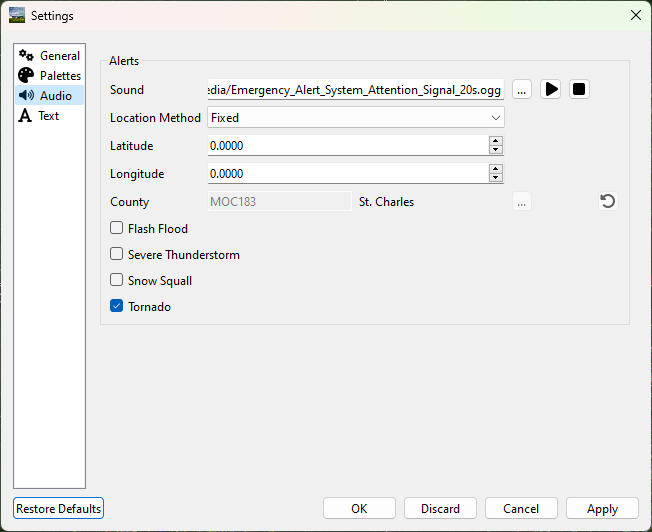Close the Settings window
Image resolution: width=652 pixels, height=532 pixels.
click(x=635, y=15)
